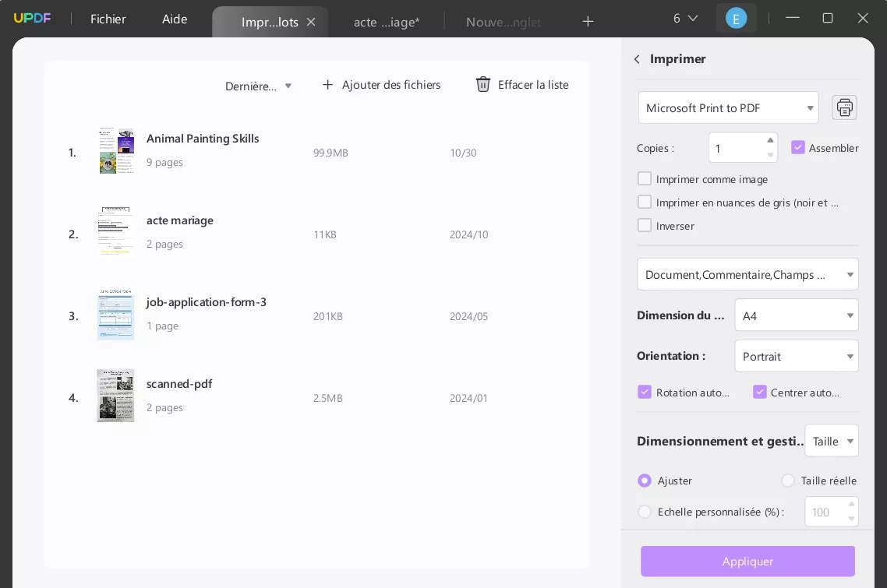This screenshot has width=887, height=588.
Task: Select the Taille réelle radio button
Action: pos(788,481)
